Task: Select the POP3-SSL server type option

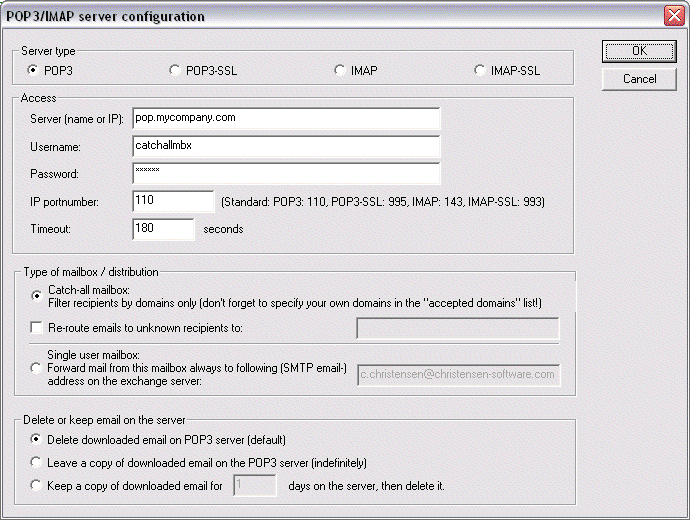Action: (x=175, y=70)
